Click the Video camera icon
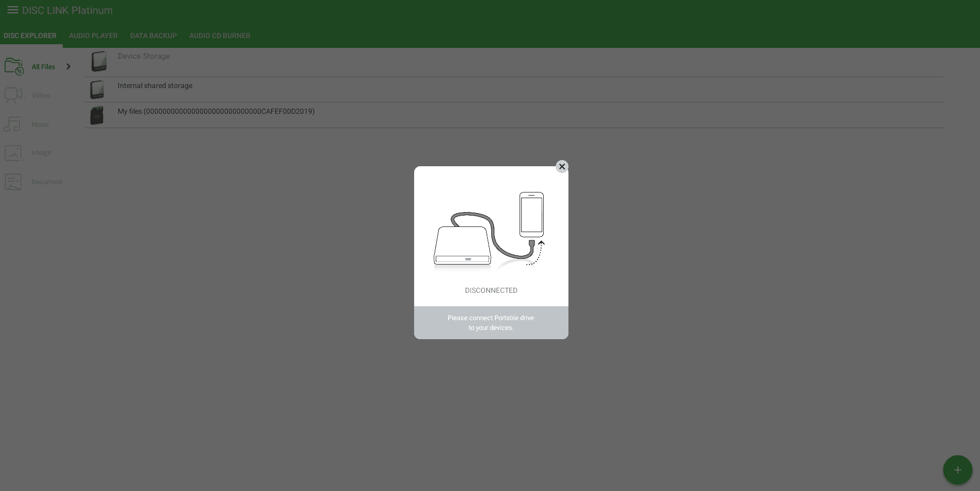This screenshot has height=491, width=980. point(14,95)
